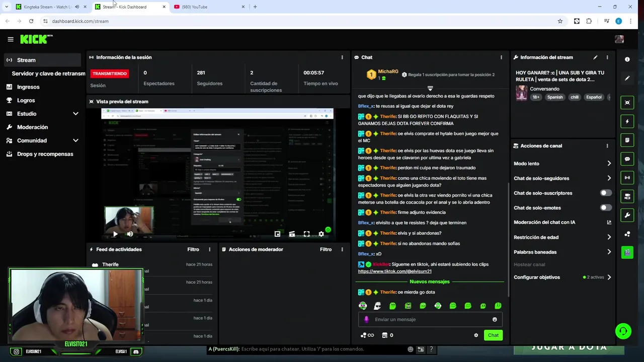644x362 pixels.
Task: Enable picture-in-picture on stream preview
Action: [x=277, y=234]
